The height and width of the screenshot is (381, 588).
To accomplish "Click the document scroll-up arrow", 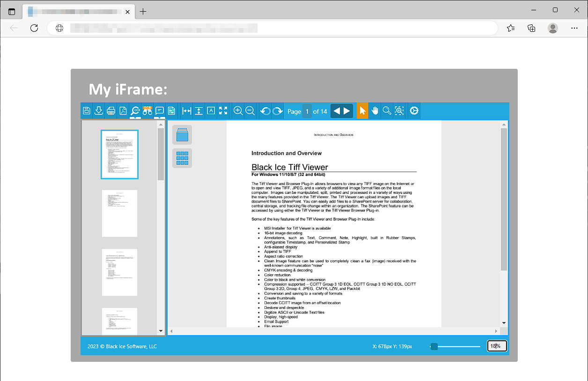I will pyautogui.click(x=504, y=125).
